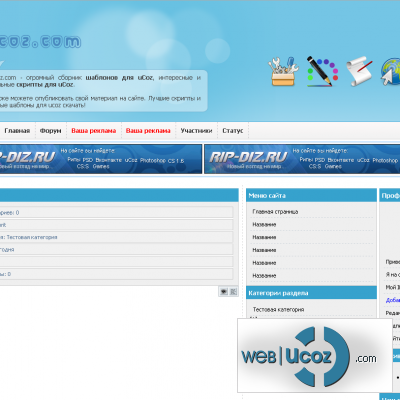The image size is (400, 400).
Task: Open the Главная menu item
Action: 17,131
